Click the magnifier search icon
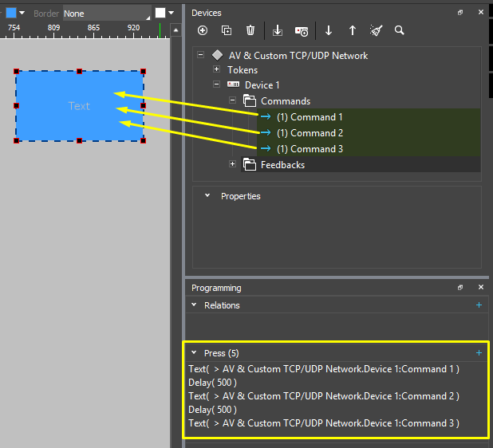Screen dimensions: 493x448 tap(400, 30)
